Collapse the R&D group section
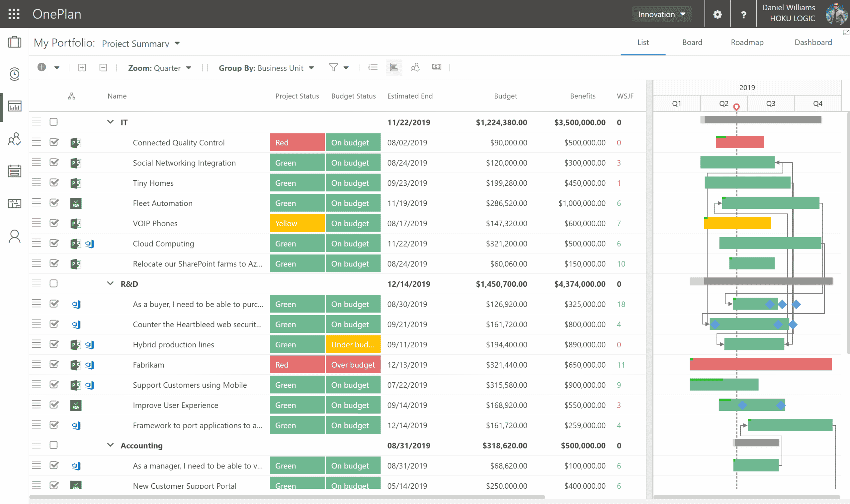 click(110, 283)
